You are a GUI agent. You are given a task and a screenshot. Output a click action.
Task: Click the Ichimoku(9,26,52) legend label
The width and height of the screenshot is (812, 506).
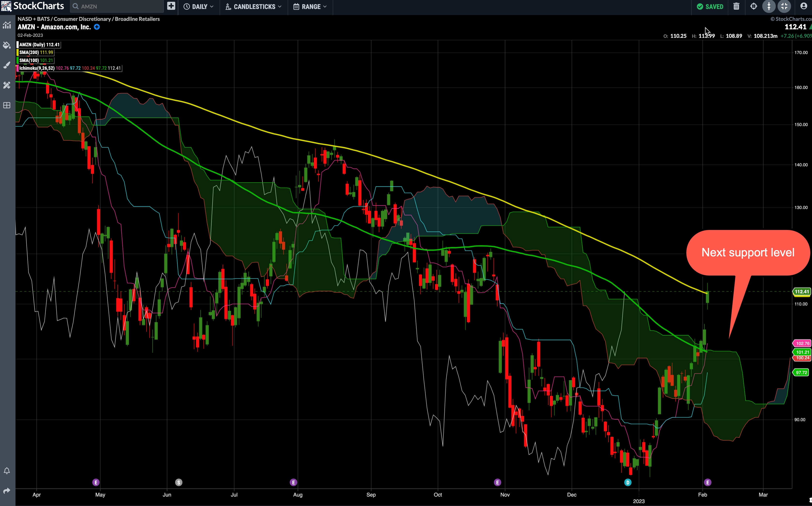(37, 68)
